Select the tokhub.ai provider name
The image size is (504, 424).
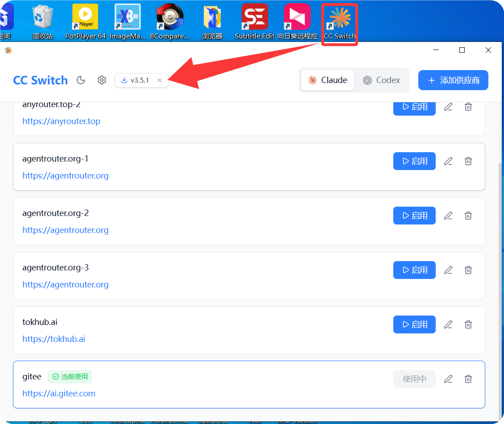click(40, 322)
